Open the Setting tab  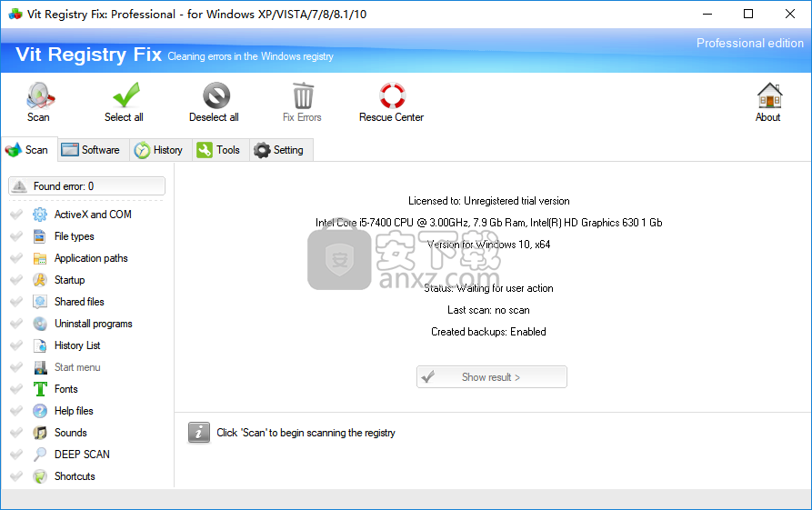point(281,150)
